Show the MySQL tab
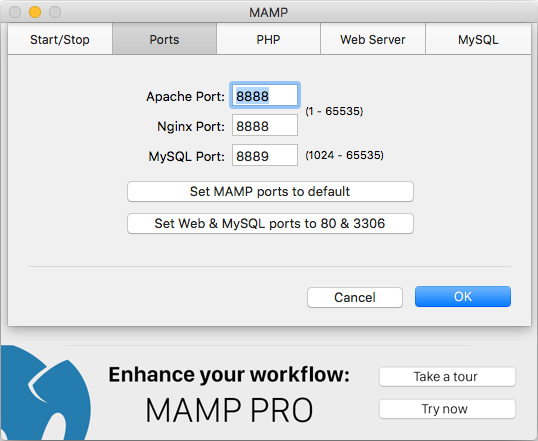 [478, 39]
